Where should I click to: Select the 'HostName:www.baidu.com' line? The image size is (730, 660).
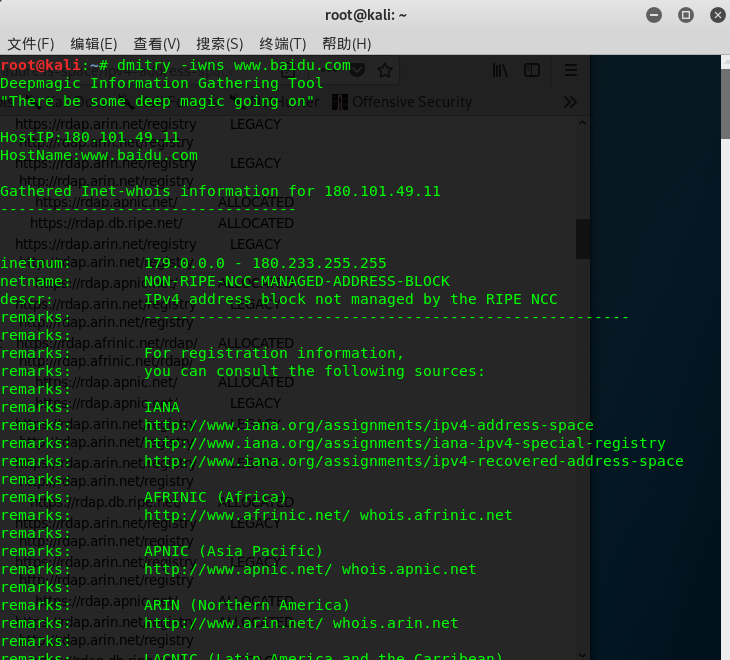coord(99,155)
